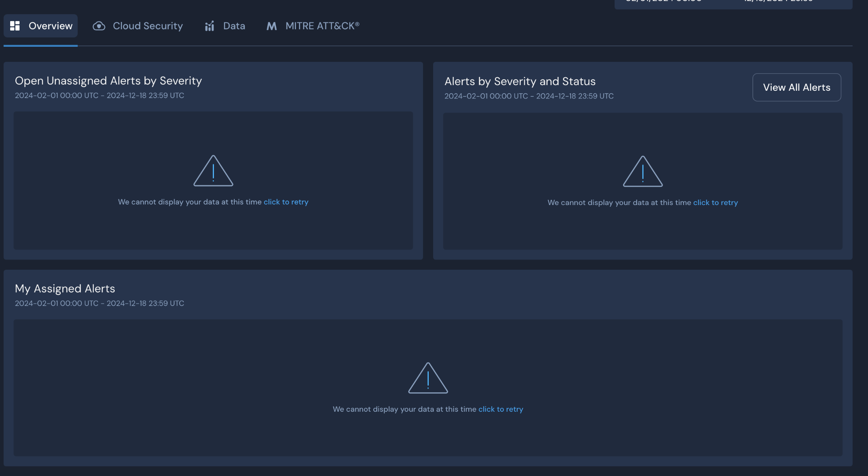The image size is (868, 476).
Task: Open the MITRE ATT&CK® tab
Action: pos(322,26)
